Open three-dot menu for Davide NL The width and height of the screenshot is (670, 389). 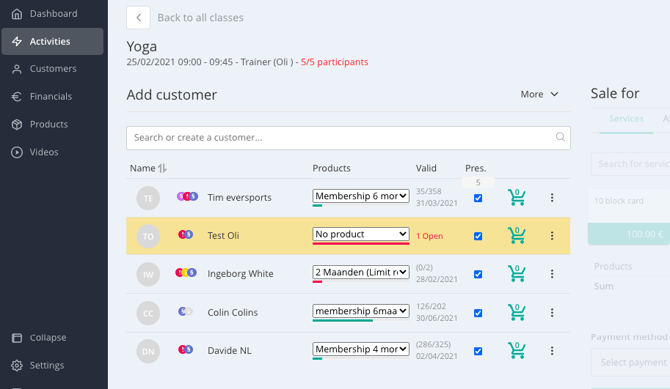(x=552, y=351)
